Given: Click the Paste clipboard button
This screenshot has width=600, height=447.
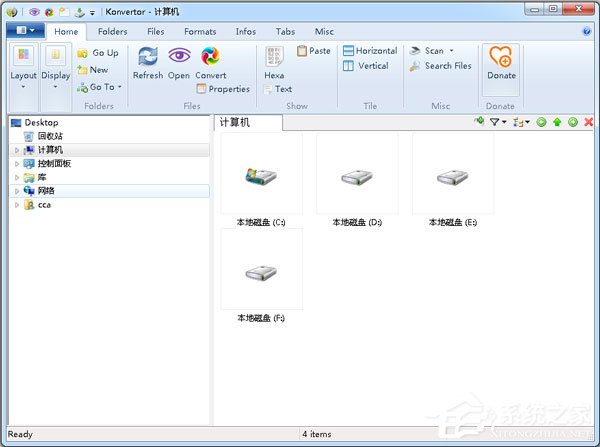Looking at the screenshot, I should [313, 51].
